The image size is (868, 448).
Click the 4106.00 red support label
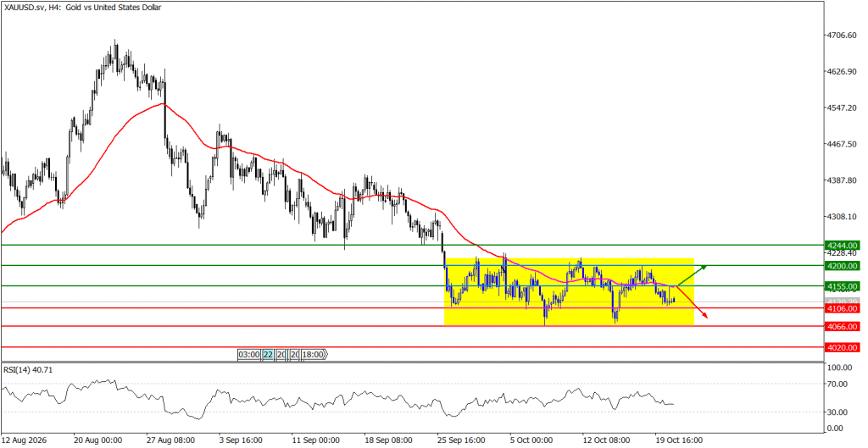pyautogui.click(x=842, y=308)
